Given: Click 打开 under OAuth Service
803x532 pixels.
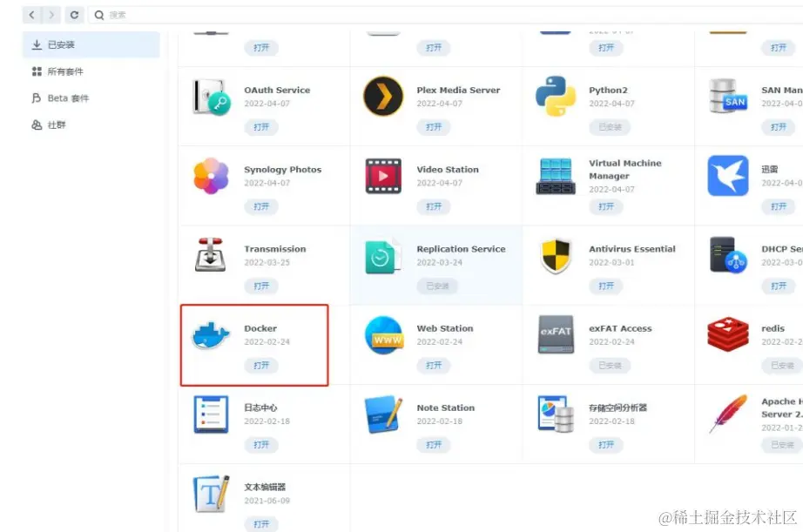Looking at the screenshot, I should click(x=261, y=127).
